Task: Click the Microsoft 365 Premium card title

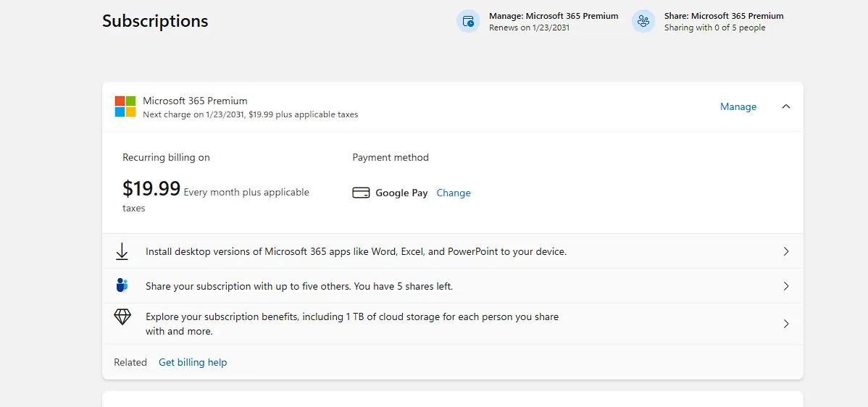Action: [x=195, y=101]
